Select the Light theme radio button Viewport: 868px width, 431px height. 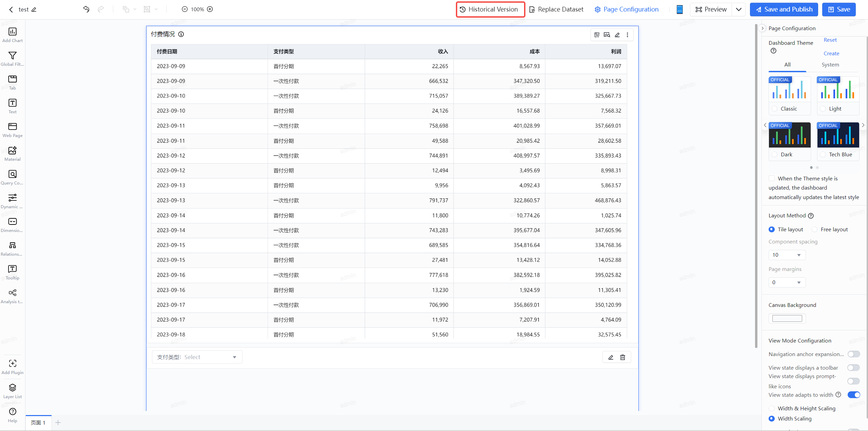[x=823, y=109]
